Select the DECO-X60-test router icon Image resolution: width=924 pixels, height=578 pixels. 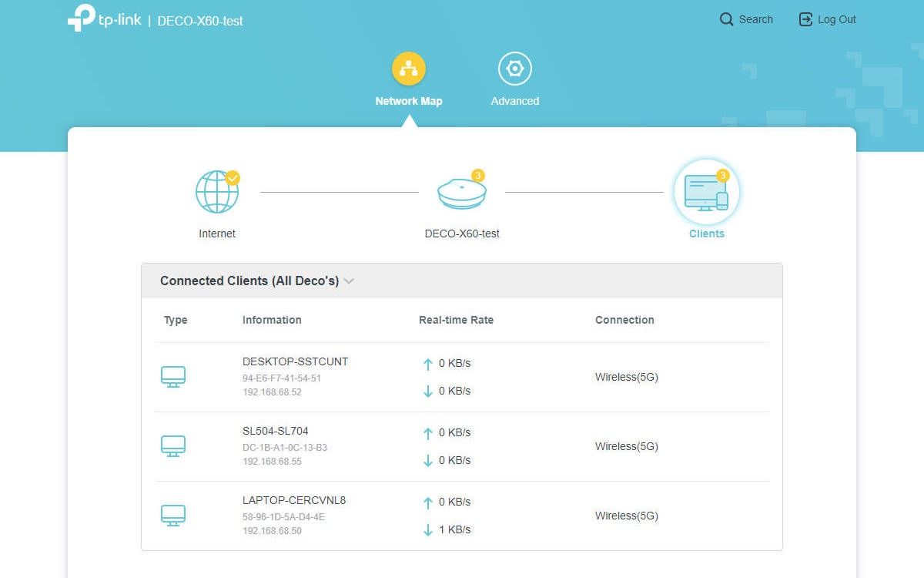462,194
